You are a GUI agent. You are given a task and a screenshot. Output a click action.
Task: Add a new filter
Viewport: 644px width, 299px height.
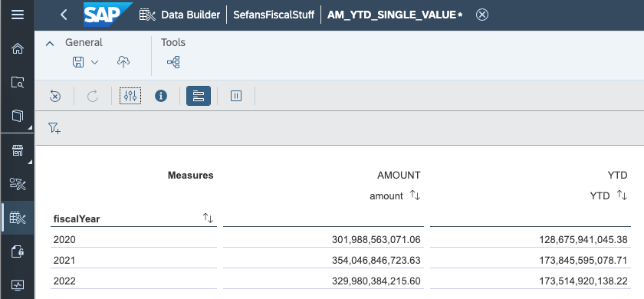pos(54,128)
